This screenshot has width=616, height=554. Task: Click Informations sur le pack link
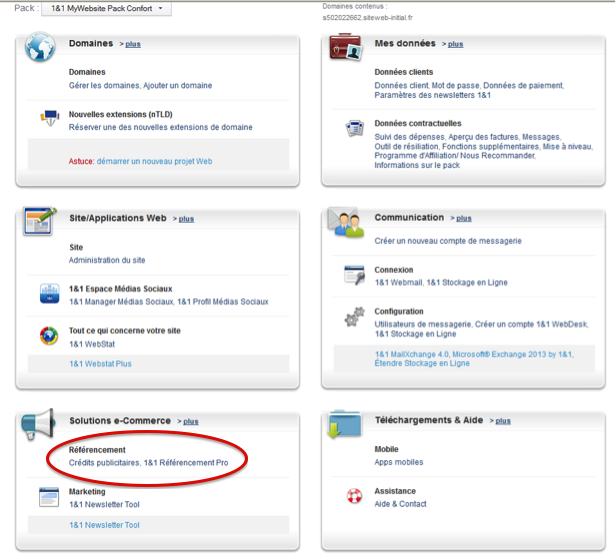click(x=417, y=165)
